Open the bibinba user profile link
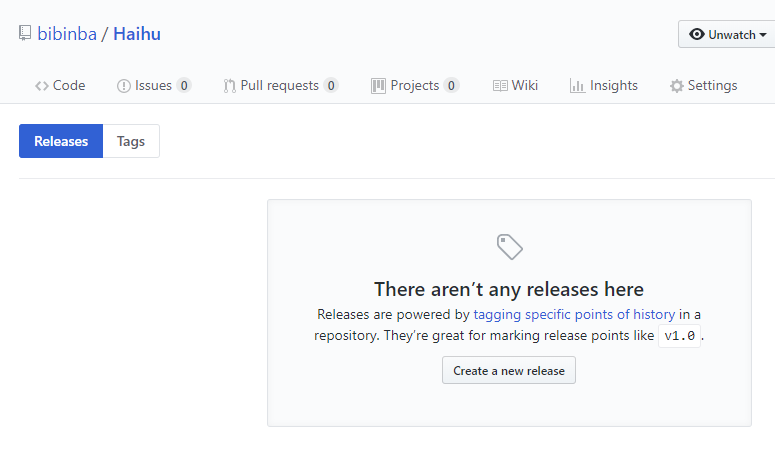The width and height of the screenshot is (775, 454). pos(67,34)
